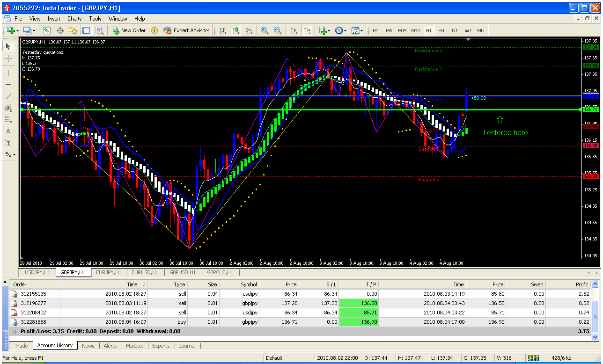
Task: Enable Expert Advisors button
Action: pyautogui.click(x=186, y=30)
